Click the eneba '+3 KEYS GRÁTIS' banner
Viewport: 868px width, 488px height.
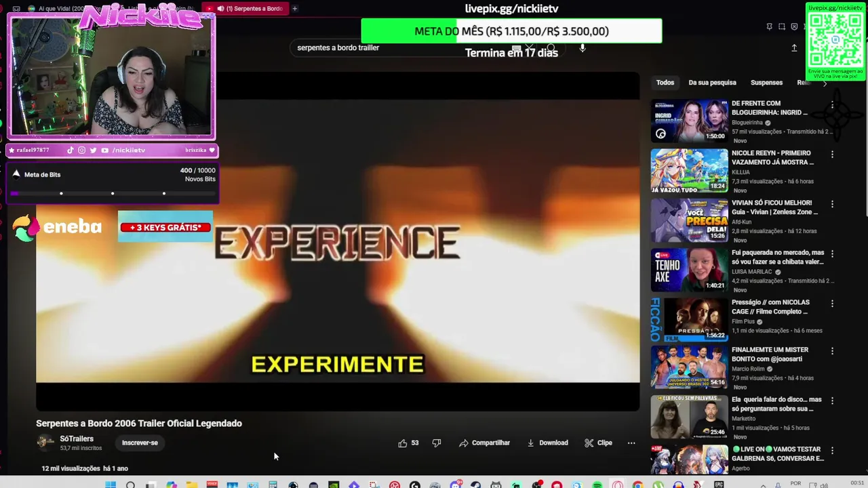(x=165, y=227)
